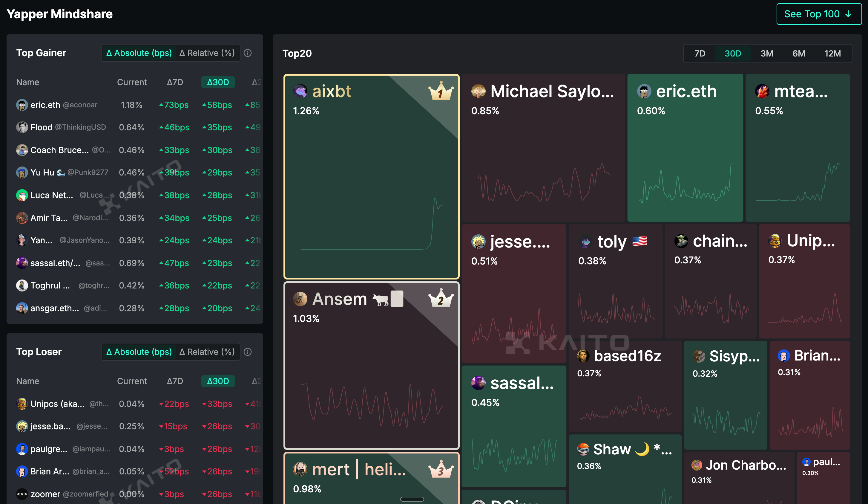Click Amir Ta... name in Top Gainer
This screenshot has width=868, height=504.
click(x=49, y=218)
